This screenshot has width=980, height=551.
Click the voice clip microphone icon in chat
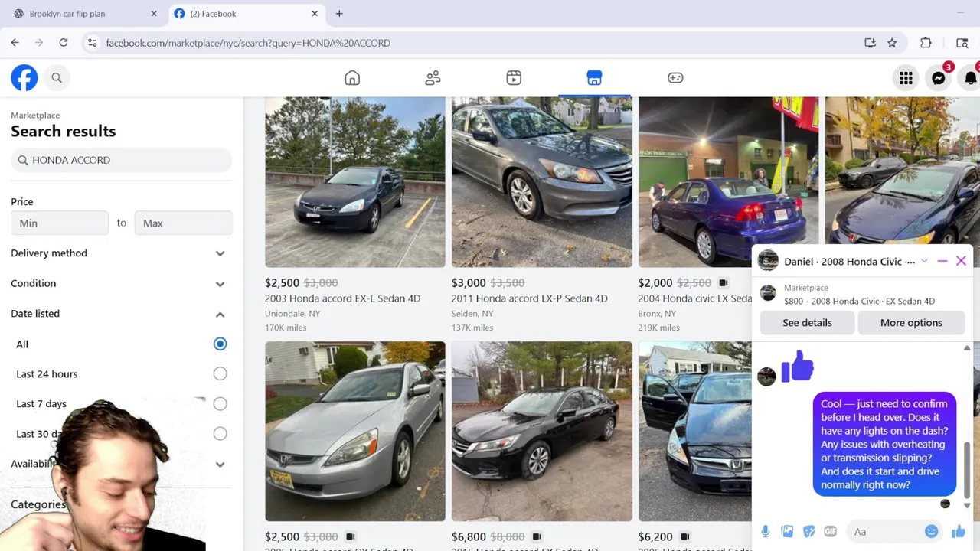tap(765, 532)
